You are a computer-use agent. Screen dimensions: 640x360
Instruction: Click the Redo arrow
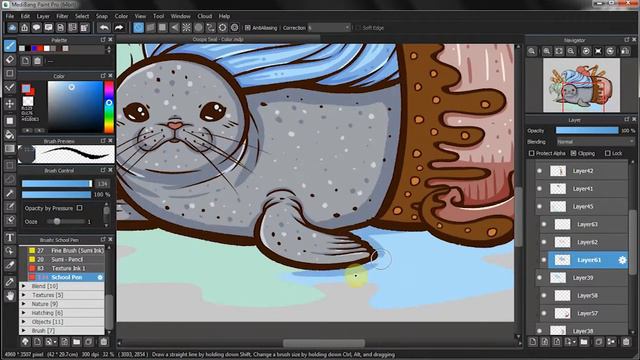(x=119, y=28)
